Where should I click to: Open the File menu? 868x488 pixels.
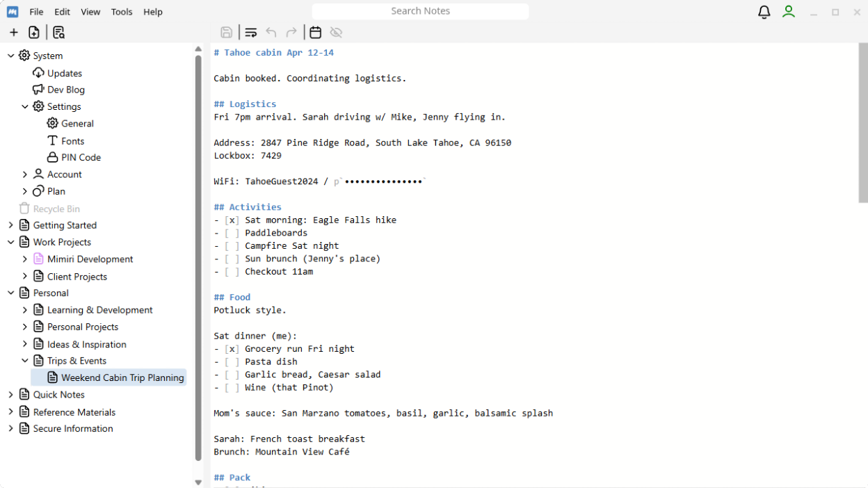pos(36,12)
